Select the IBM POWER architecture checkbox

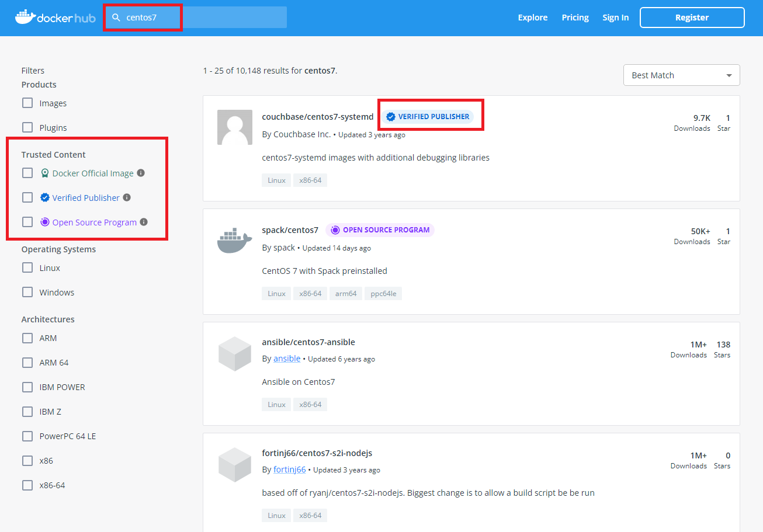tap(27, 387)
